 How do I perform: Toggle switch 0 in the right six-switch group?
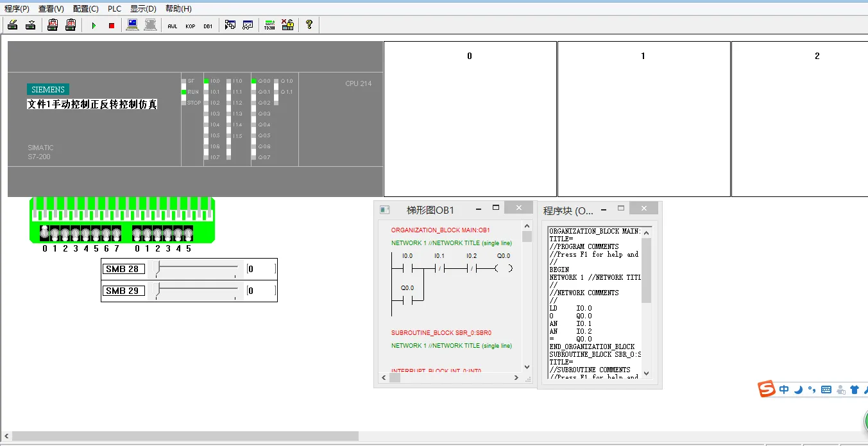click(x=137, y=233)
